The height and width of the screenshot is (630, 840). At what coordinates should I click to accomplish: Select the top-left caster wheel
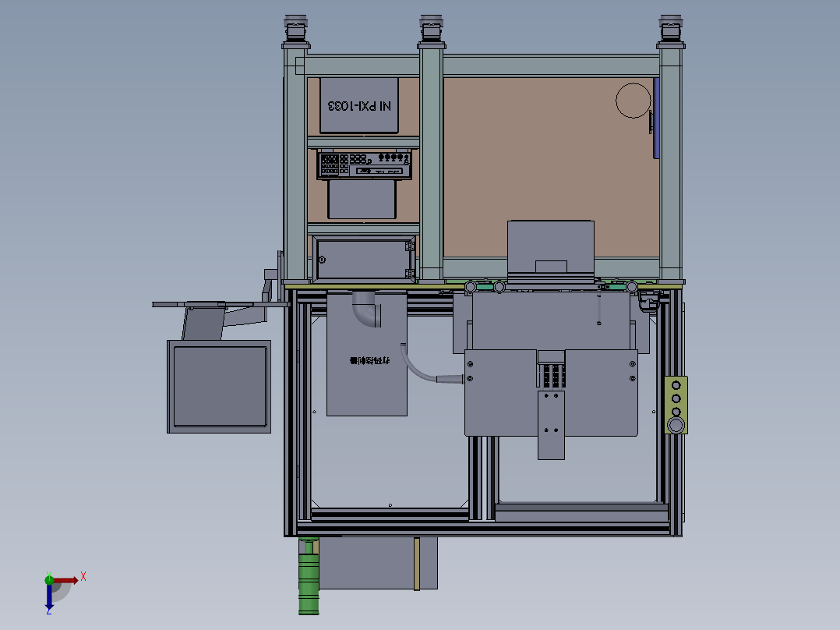pyautogui.click(x=296, y=29)
